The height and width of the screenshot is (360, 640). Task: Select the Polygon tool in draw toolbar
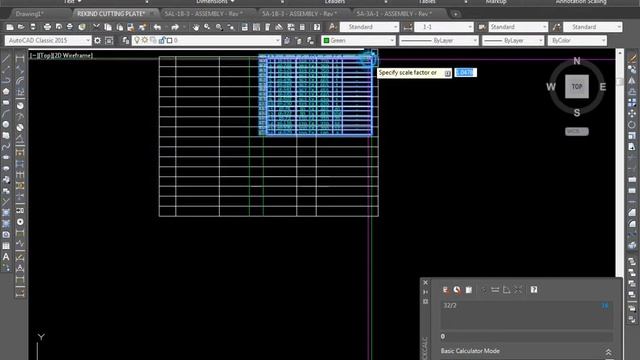coord(6,91)
